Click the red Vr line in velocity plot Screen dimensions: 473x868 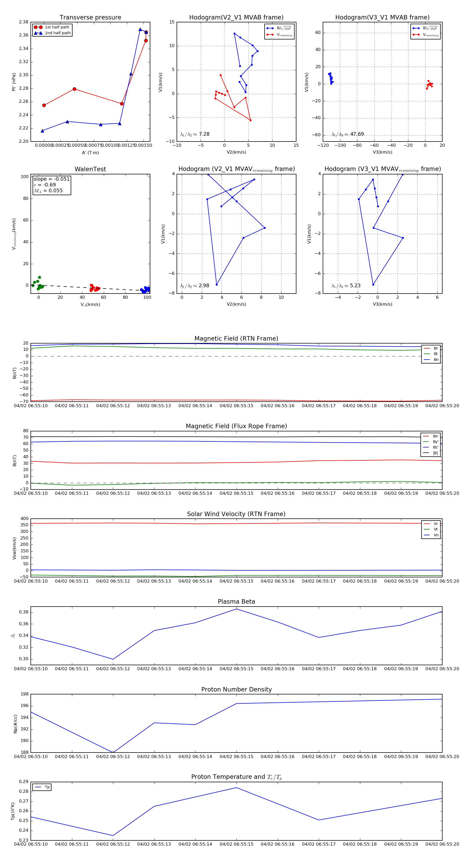click(x=236, y=523)
